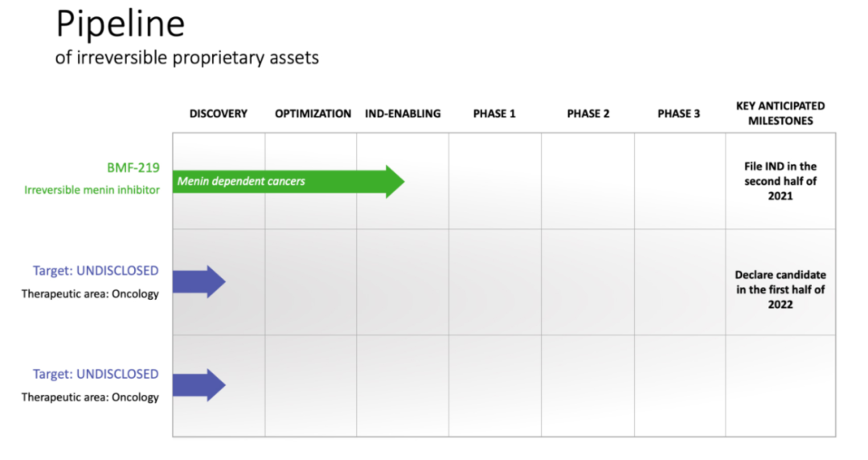The image size is (868, 460).
Task: Click the Pipeline slide title
Action: click(121, 25)
